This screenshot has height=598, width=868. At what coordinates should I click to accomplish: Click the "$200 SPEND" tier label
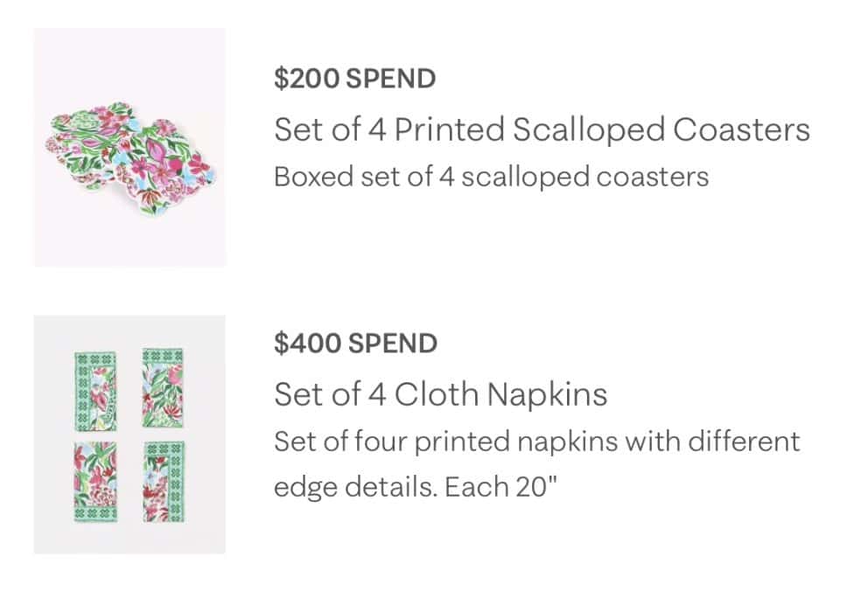pyautogui.click(x=354, y=80)
